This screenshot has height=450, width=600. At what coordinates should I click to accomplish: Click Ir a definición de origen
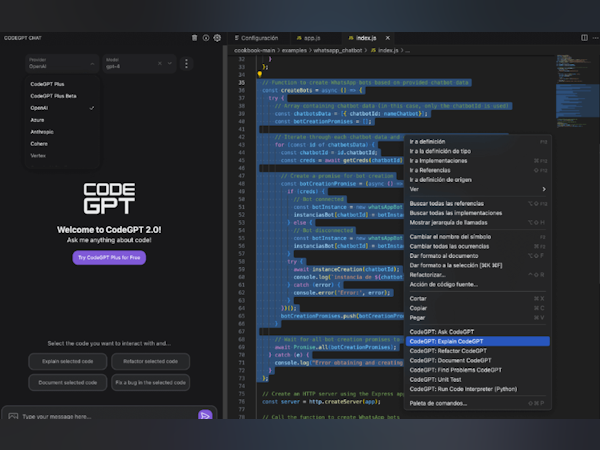click(478, 180)
